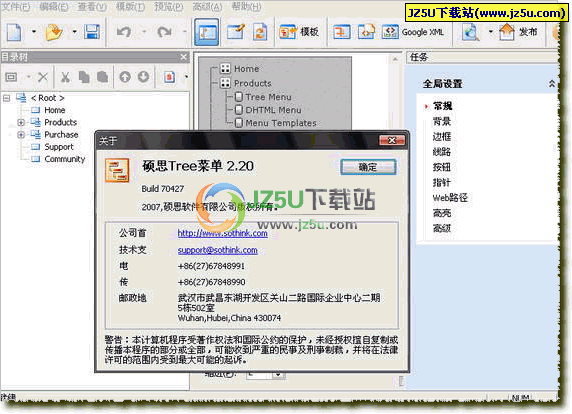
Task: Toggle the highlighted tree panel view icon
Action: tap(207, 32)
